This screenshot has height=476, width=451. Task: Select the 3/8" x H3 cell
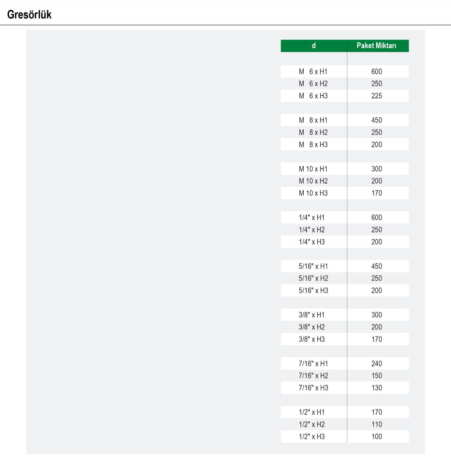point(314,339)
